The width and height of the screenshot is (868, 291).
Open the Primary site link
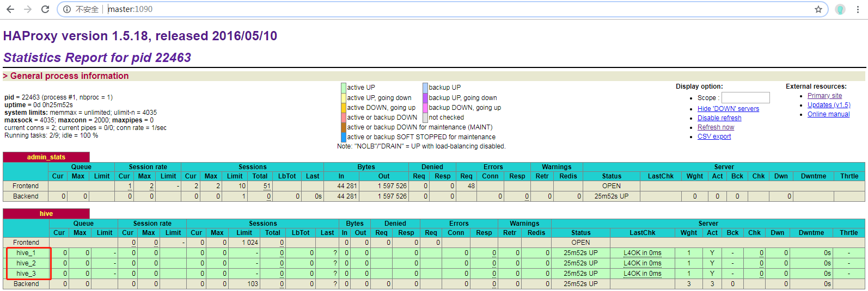pos(824,96)
